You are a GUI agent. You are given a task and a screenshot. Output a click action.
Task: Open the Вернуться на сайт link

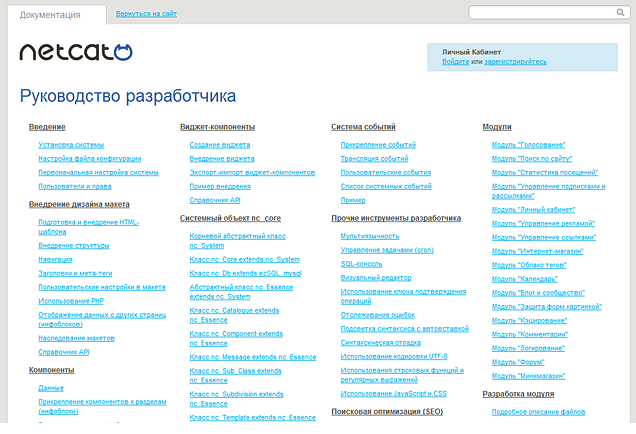click(x=149, y=15)
